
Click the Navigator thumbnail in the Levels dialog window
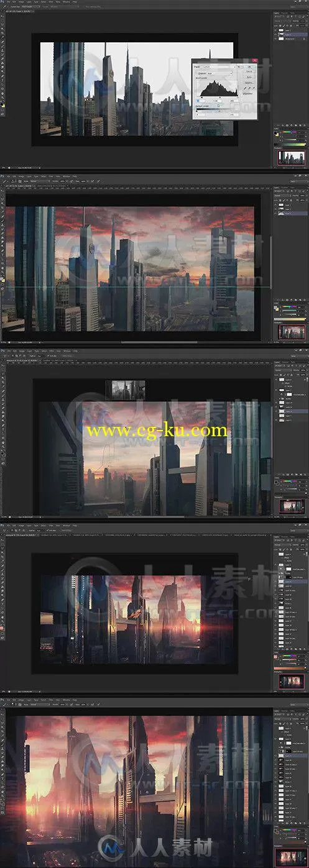pos(292,158)
